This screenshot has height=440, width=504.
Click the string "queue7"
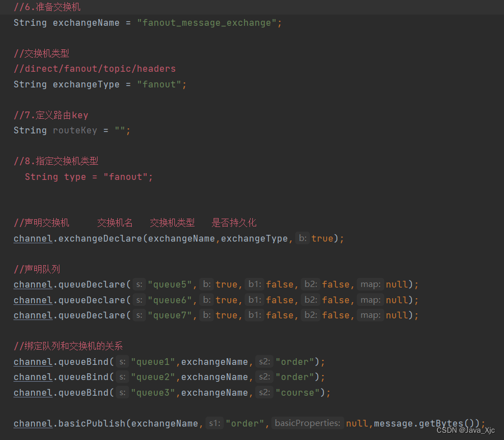170,316
